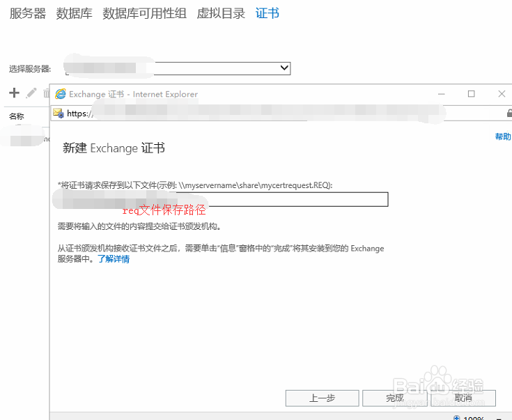Focus the certificate request file path field
Screen dimensions: 512x420
coord(223,199)
